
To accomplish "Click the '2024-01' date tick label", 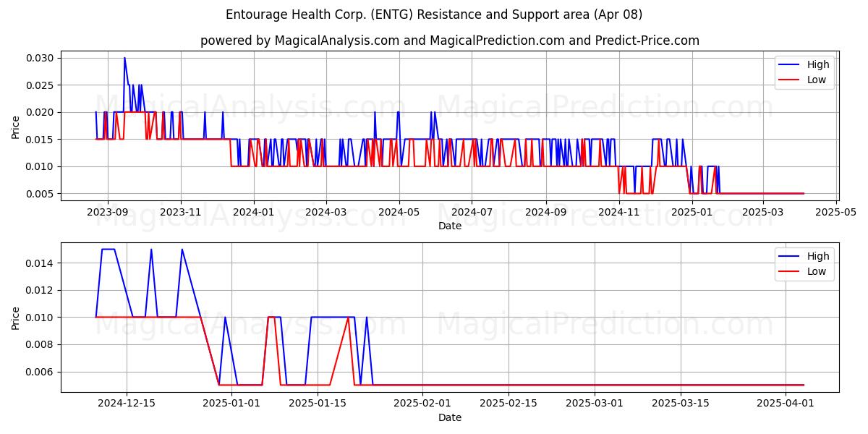I will tap(254, 212).
